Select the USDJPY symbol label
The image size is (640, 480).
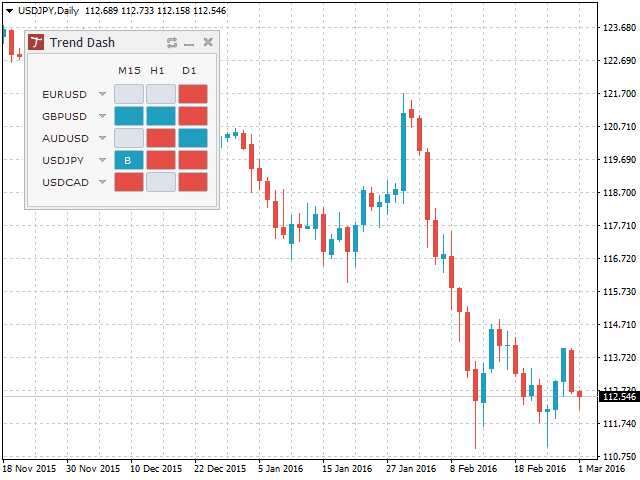click(63, 160)
